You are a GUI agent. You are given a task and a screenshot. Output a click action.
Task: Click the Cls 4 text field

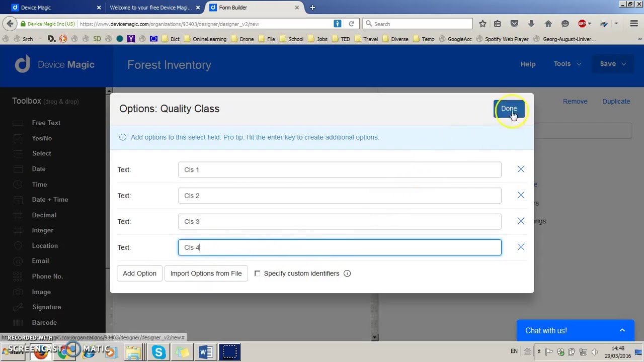pos(340,247)
